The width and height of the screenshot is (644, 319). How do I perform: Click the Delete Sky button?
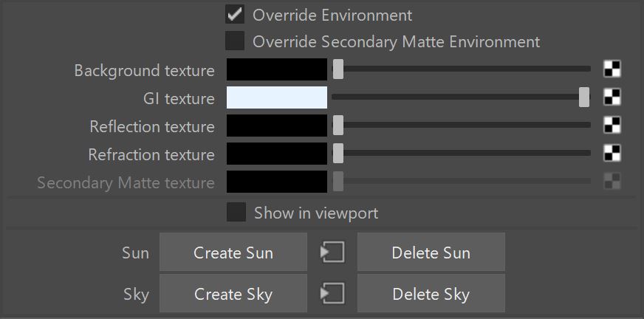pyautogui.click(x=431, y=294)
